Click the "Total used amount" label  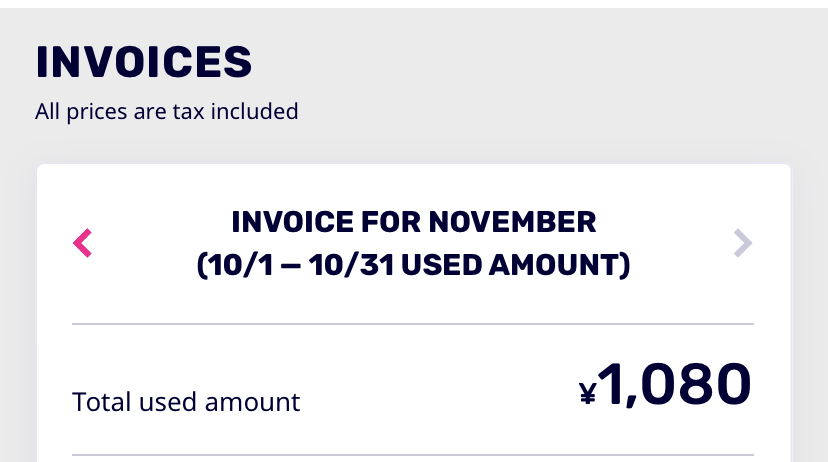point(186,402)
